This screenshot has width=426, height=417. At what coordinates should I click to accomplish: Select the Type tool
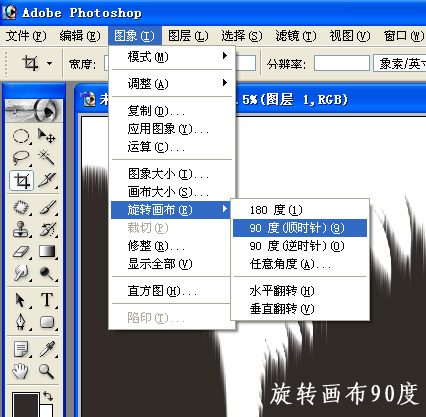click(46, 300)
